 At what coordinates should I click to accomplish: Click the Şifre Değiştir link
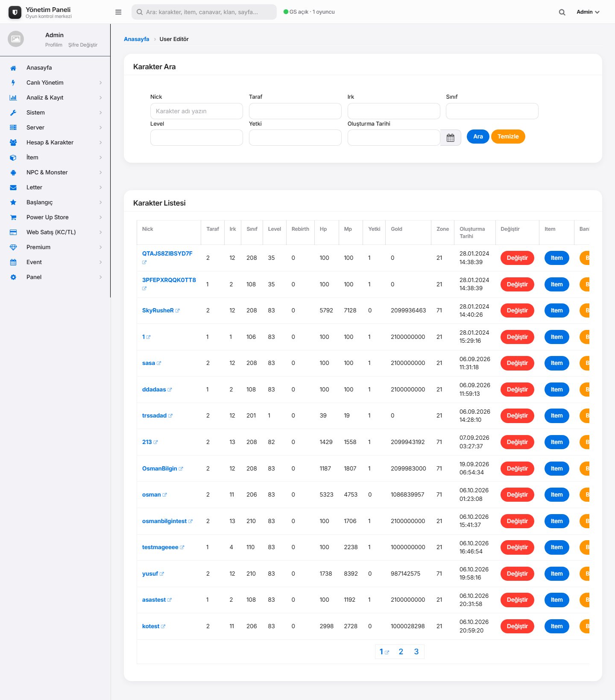(83, 45)
